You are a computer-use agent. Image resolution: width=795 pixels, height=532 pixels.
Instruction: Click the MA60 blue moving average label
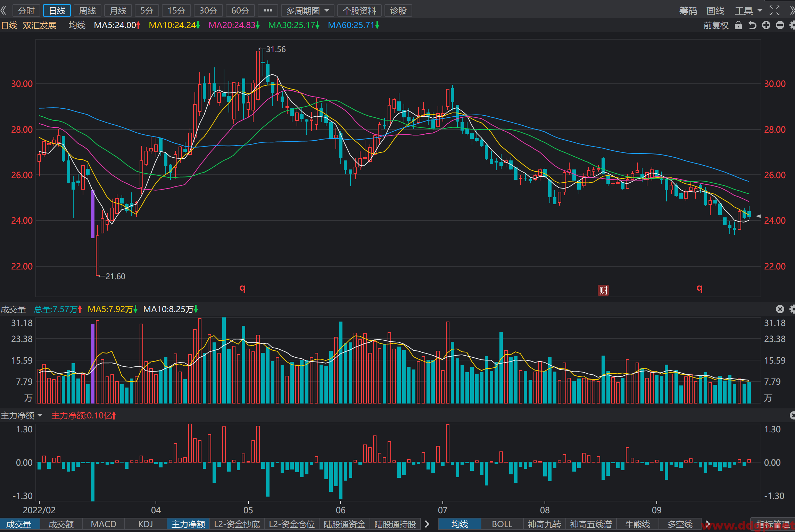click(x=353, y=25)
